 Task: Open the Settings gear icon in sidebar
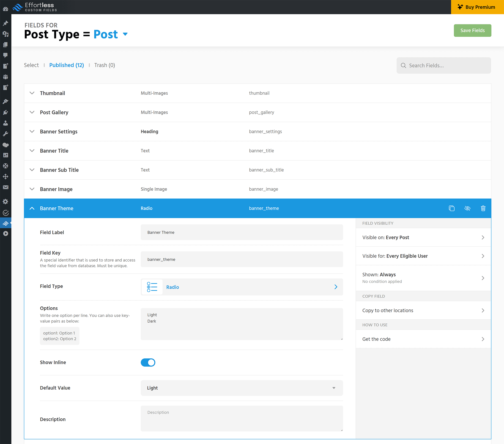coord(5,202)
